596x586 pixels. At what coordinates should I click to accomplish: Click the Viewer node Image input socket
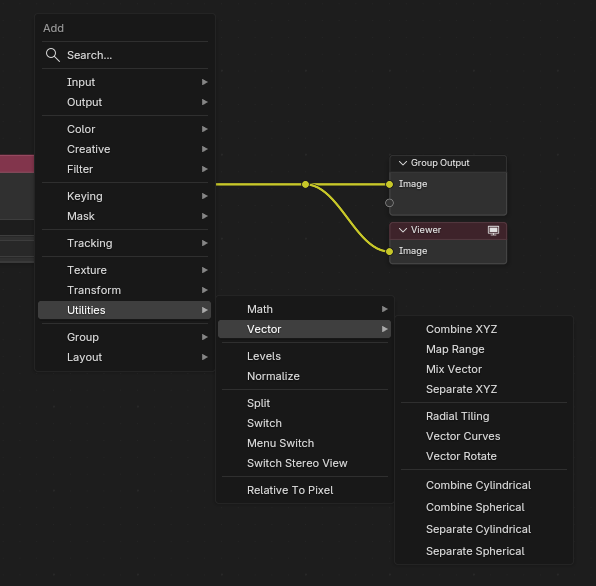pos(389,252)
